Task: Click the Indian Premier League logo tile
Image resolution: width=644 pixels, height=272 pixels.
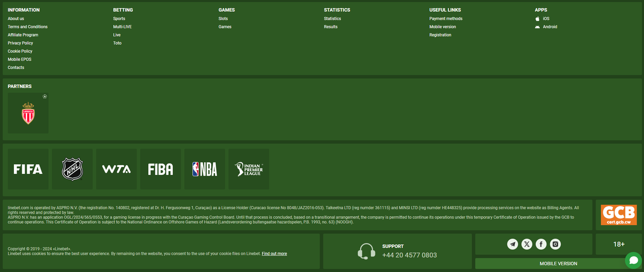Action: click(x=249, y=170)
